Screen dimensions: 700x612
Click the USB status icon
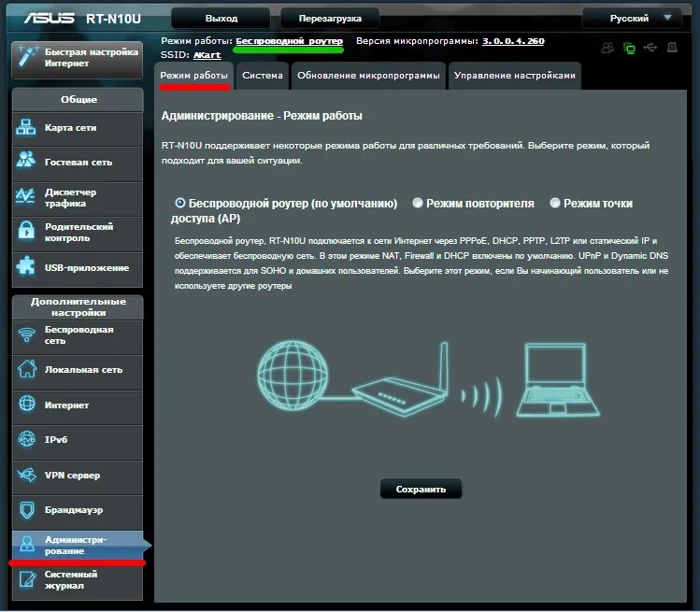pos(650,48)
